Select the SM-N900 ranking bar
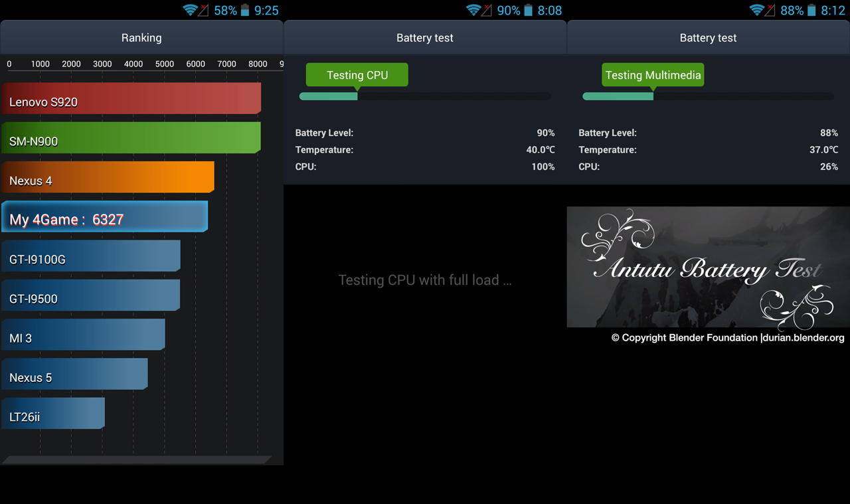 131,137
